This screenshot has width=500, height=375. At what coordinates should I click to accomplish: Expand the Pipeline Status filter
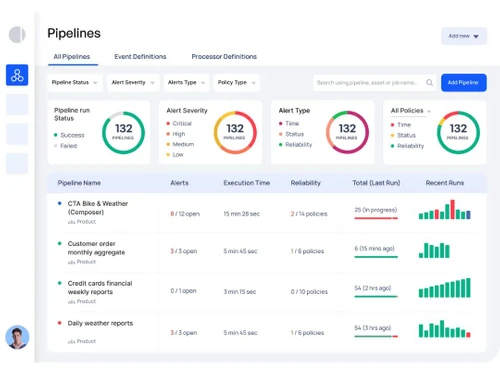pos(75,82)
